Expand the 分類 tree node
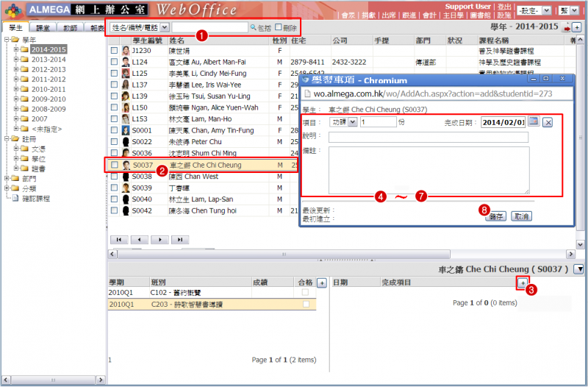This screenshot has height=387, width=588. pos(7,188)
